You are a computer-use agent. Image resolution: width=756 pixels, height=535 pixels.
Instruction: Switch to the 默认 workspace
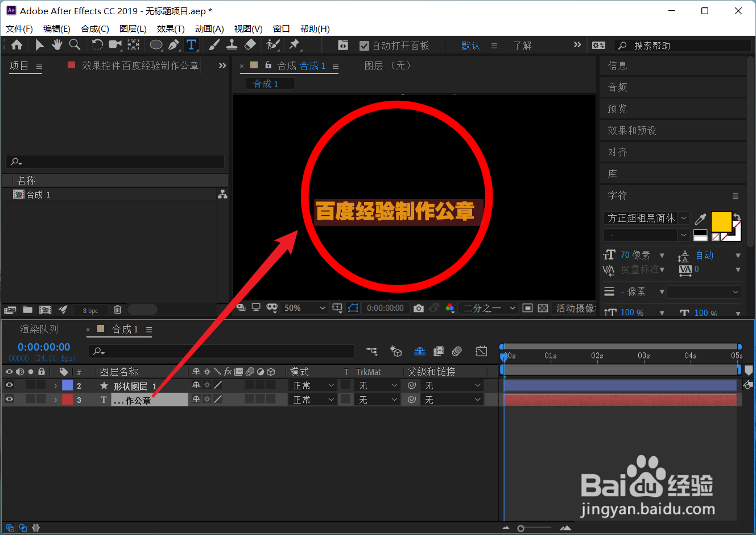pyautogui.click(x=470, y=46)
